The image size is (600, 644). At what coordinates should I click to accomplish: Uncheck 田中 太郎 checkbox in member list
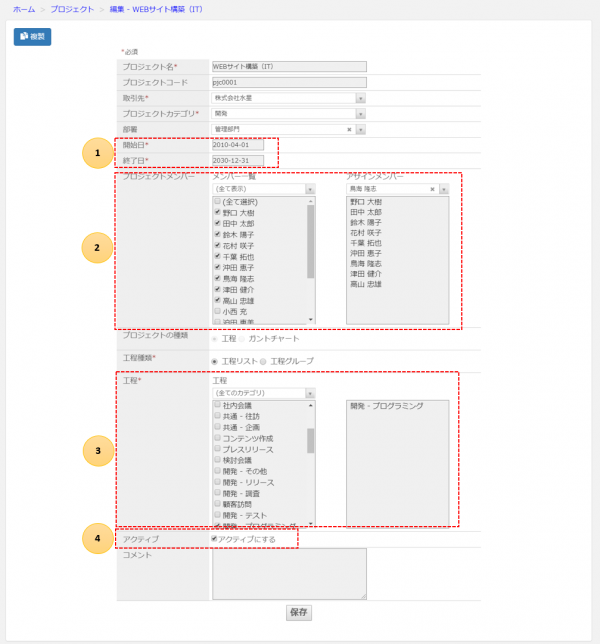pyautogui.click(x=218, y=223)
